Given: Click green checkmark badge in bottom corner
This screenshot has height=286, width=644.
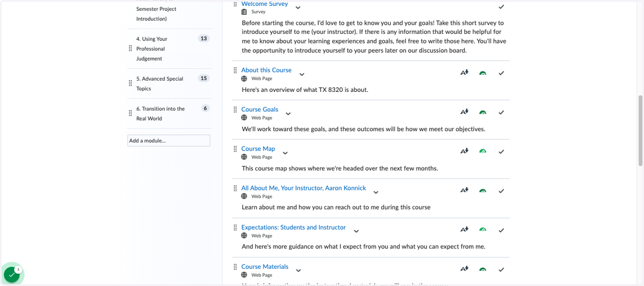Looking at the screenshot, I should pyautogui.click(x=12, y=274).
